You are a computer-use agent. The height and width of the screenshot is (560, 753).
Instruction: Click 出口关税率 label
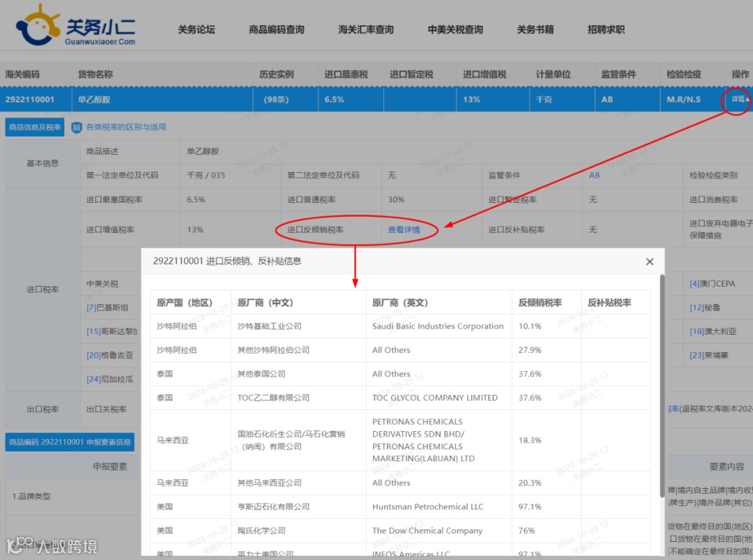[106, 409]
